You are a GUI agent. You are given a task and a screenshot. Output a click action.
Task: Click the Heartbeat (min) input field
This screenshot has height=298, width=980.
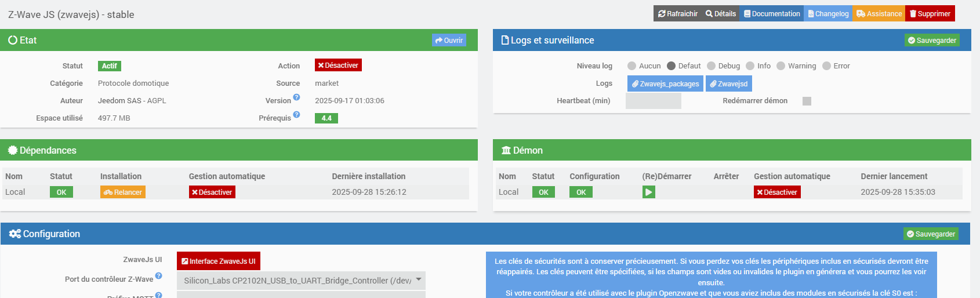point(654,101)
